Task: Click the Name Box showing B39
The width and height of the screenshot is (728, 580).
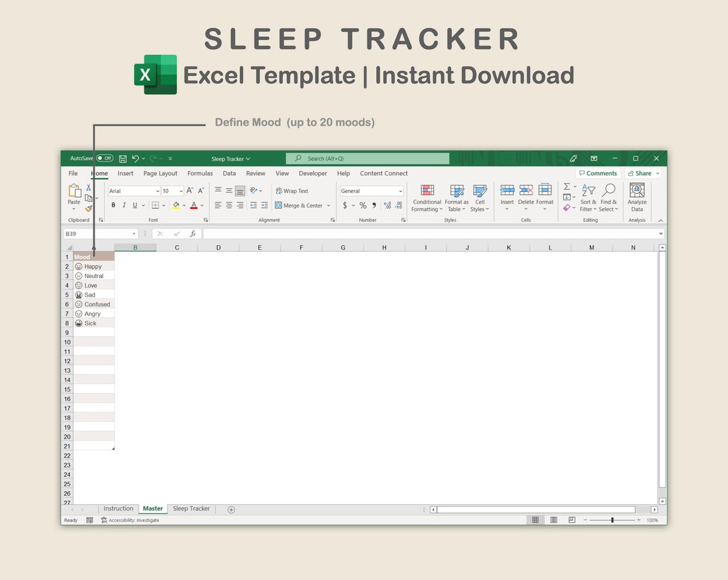Action: coord(96,234)
